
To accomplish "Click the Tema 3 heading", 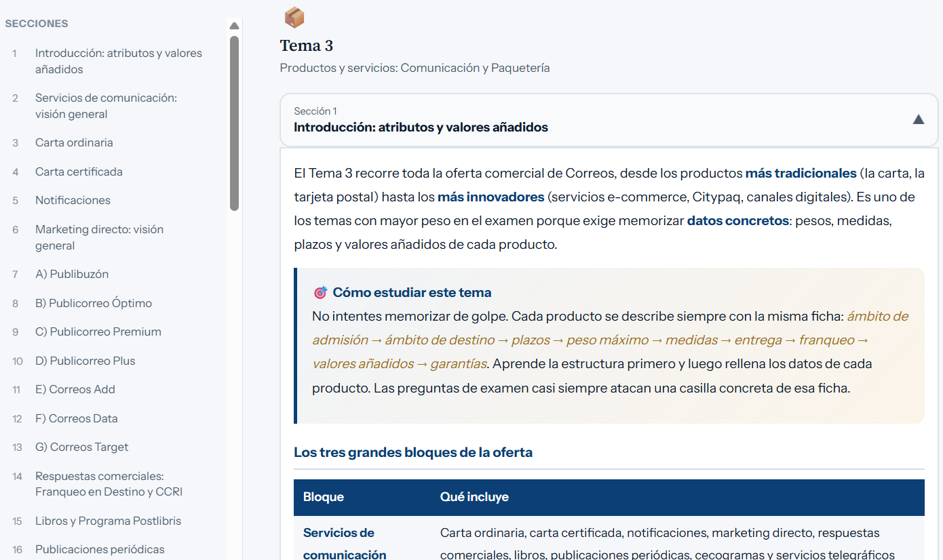I will [x=307, y=46].
